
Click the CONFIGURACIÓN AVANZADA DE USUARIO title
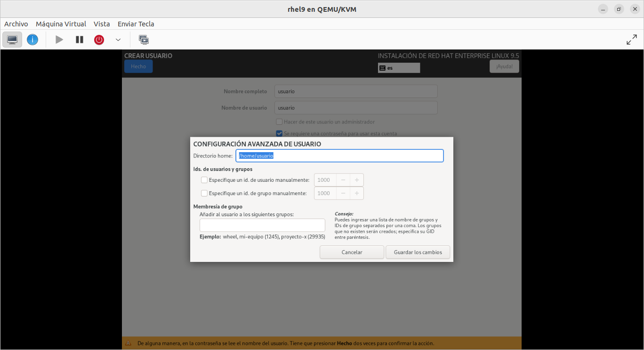click(x=257, y=144)
